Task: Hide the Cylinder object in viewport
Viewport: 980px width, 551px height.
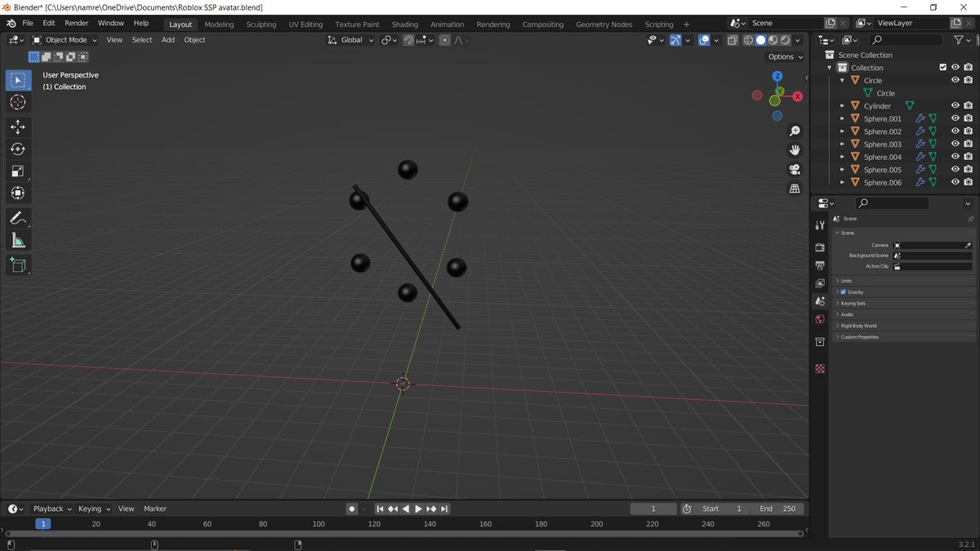Action: point(955,106)
